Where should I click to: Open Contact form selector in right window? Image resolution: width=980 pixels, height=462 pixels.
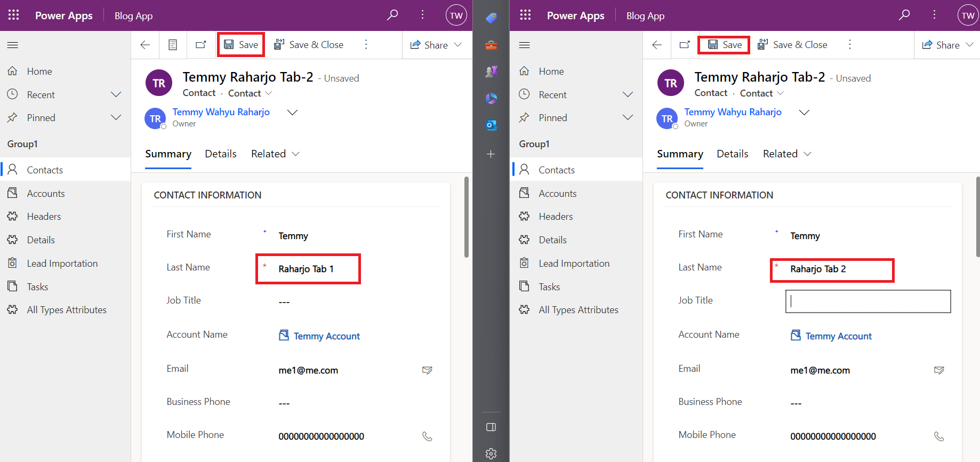[762, 93]
